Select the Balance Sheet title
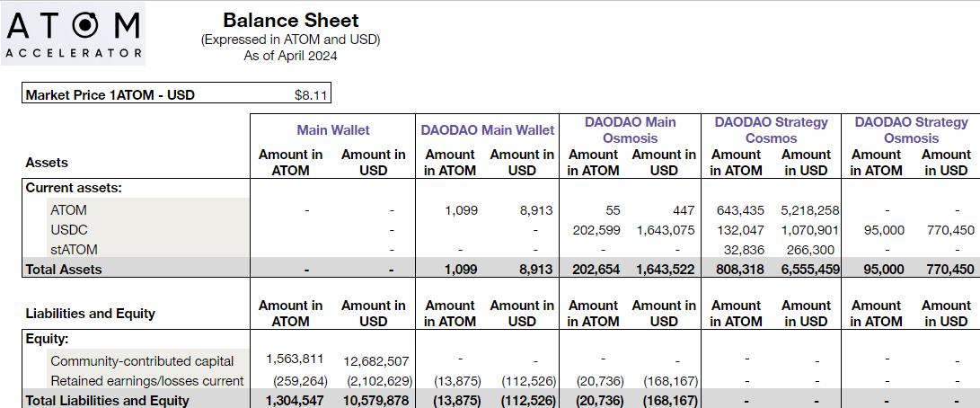Screen dimensions: 980x408 290,21
